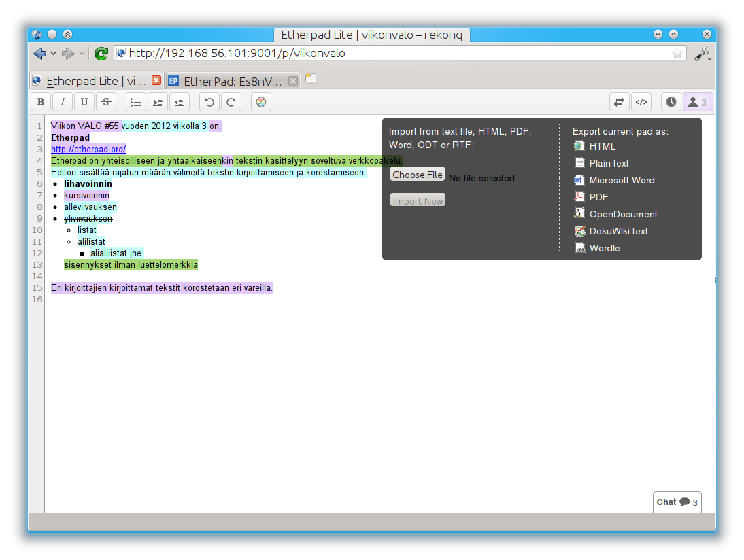Toggle bold formatting in Etherpad toolbar

[41, 102]
